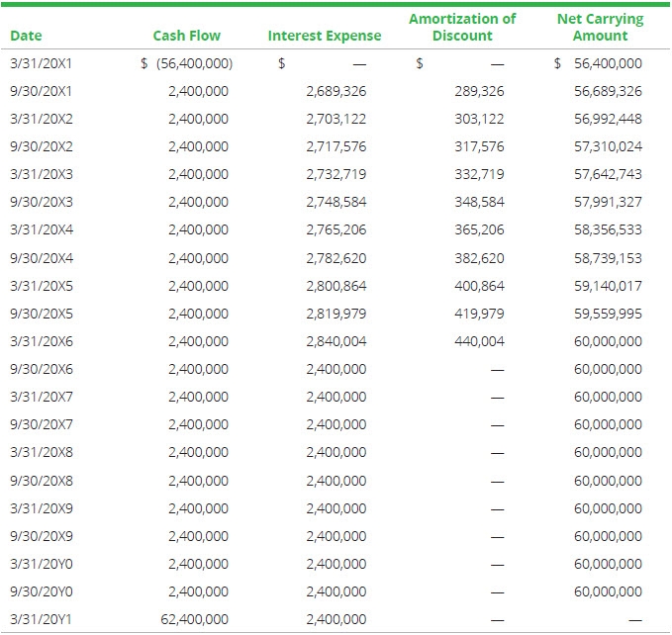This screenshot has height=635, width=672.
Task: Click the Interest Expense column header
Action: pos(324,36)
